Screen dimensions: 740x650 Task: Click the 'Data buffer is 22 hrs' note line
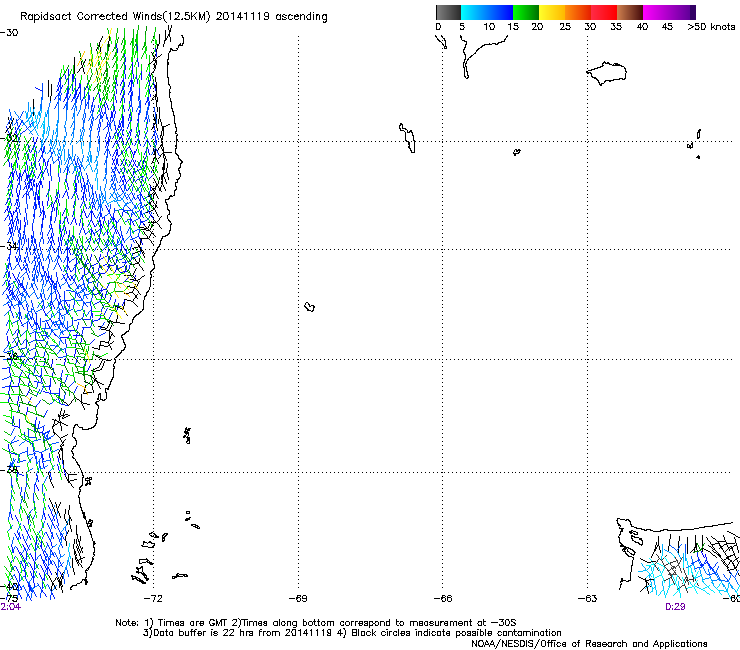(x=352, y=633)
